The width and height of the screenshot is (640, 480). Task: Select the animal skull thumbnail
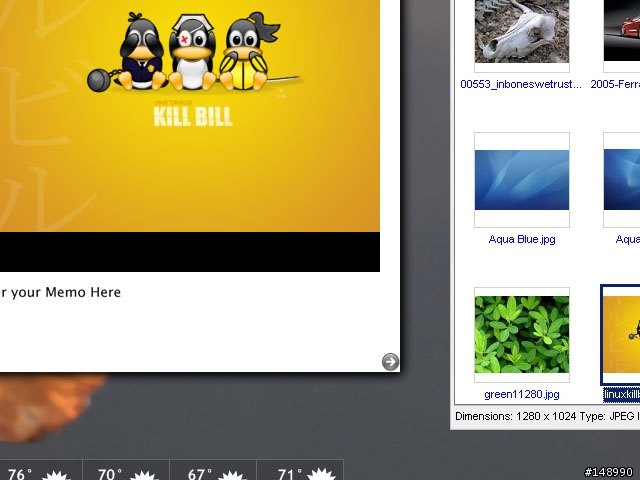(x=522, y=31)
